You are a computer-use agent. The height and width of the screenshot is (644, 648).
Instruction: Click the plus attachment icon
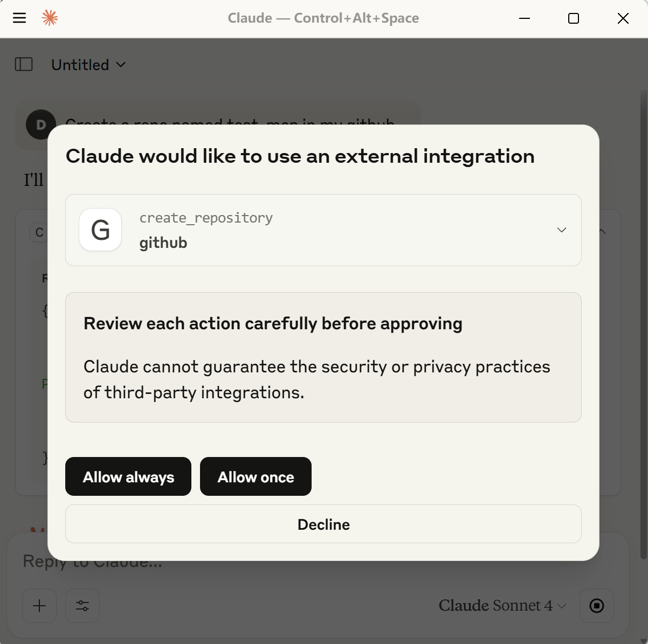39,606
